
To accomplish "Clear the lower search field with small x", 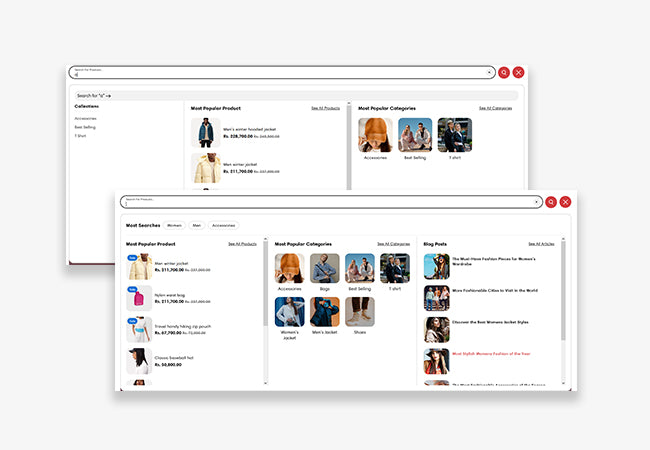I will click(536, 202).
